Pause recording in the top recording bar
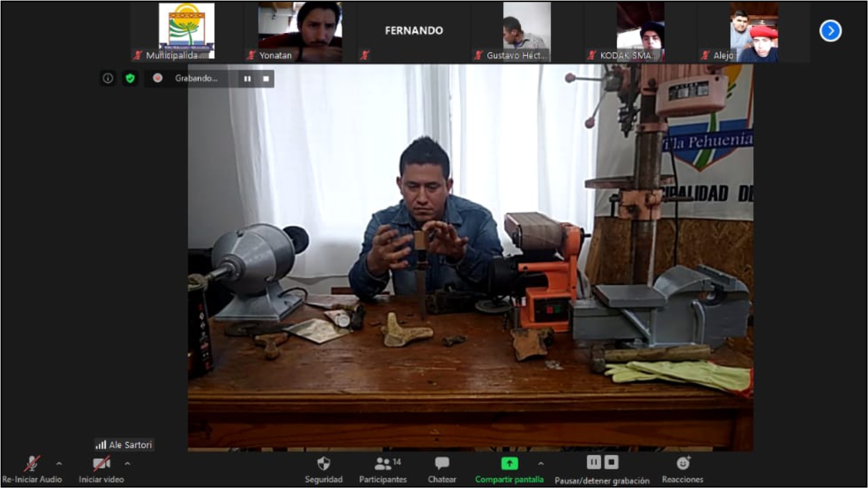868x488 pixels. tap(247, 78)
